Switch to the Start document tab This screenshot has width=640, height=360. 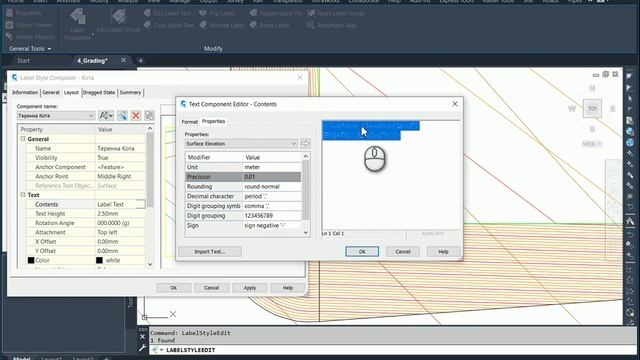[x=23, y=60]
